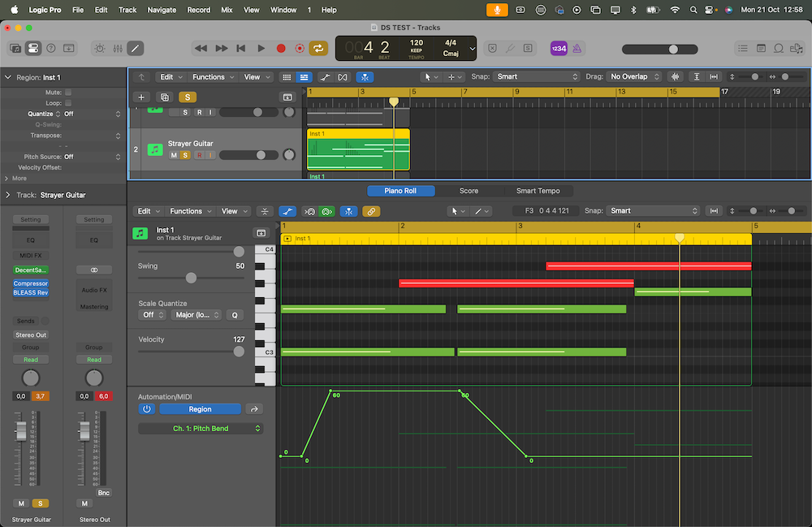Image resolution: width=812 pixels, height=527 pixels.
Task: Open the LCD display mode arrow
Action: pyautogui.click(x=472, y=49)
